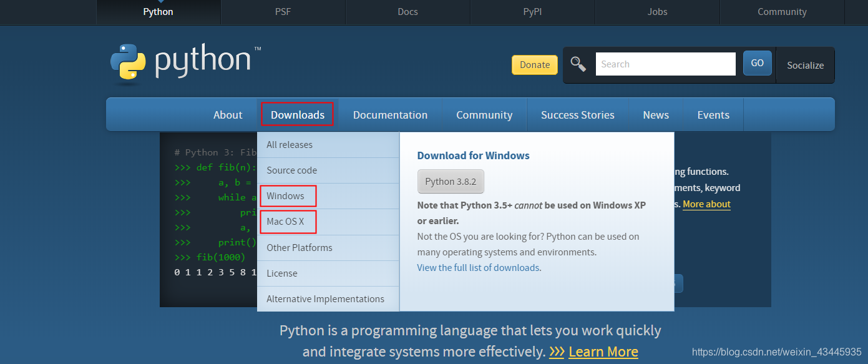Open the Events navigation menu
The width and height of the screenshot is (868, 364).
pos(713,115)
